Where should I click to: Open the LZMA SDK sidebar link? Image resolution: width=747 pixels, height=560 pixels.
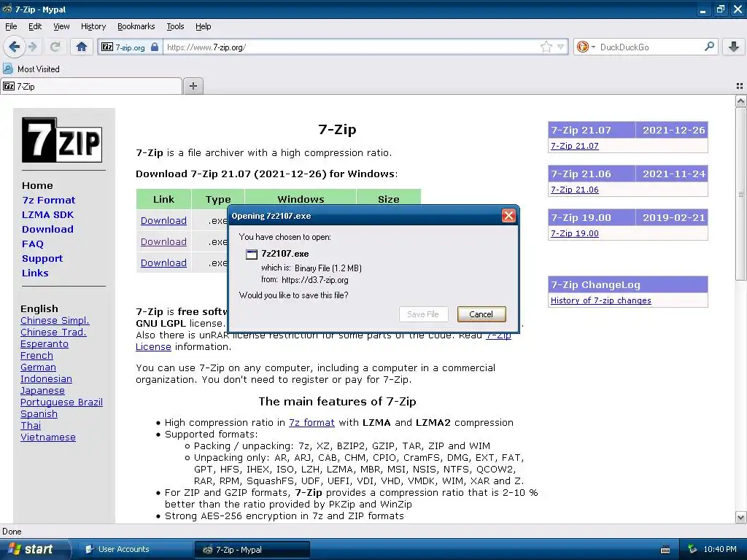47,215
